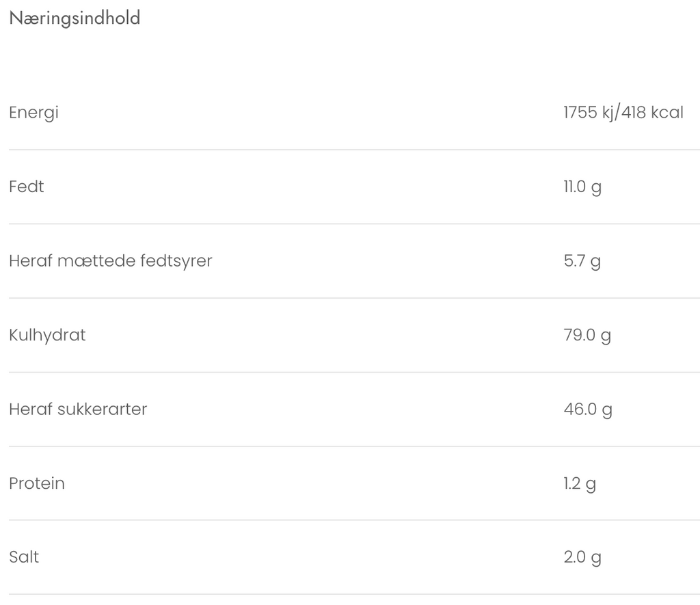The width and height of the screenshot is (700, 605).
Task: Click the Protein row label
Action: [x=37, y=483]
